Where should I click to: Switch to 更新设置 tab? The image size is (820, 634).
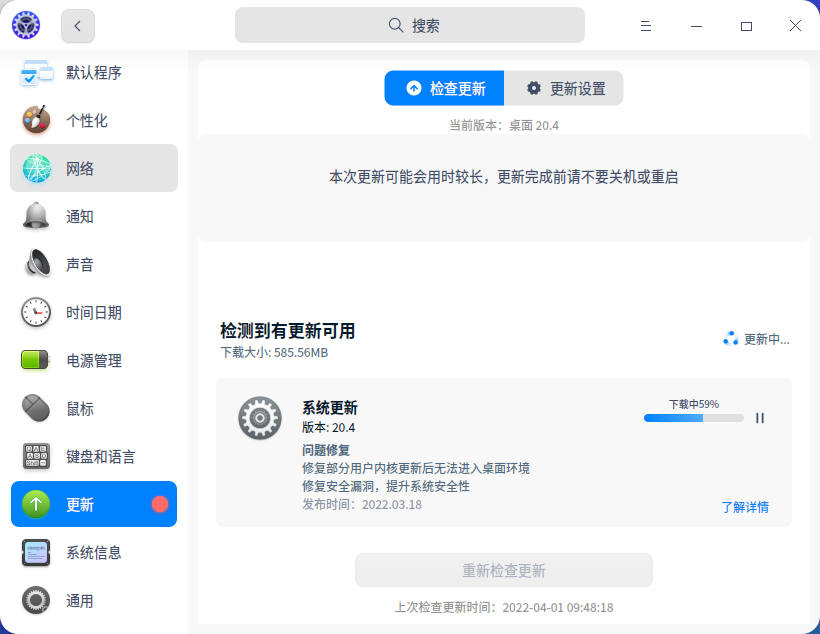coord(564,88)
